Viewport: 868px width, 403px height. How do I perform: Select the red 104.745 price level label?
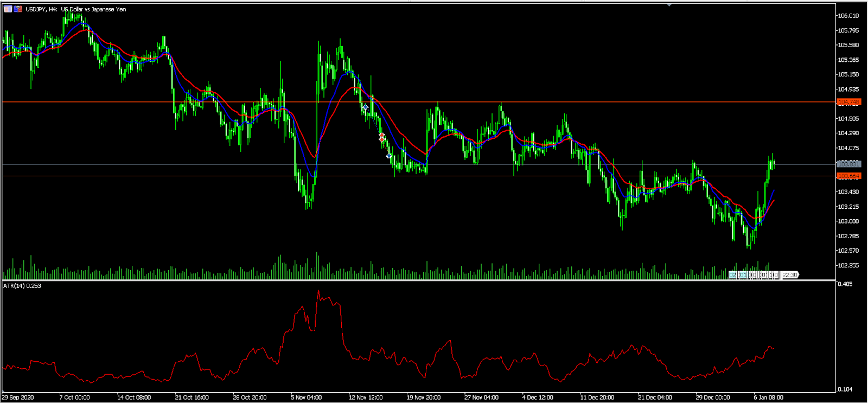pyautogui.click(x=848, y=102)
